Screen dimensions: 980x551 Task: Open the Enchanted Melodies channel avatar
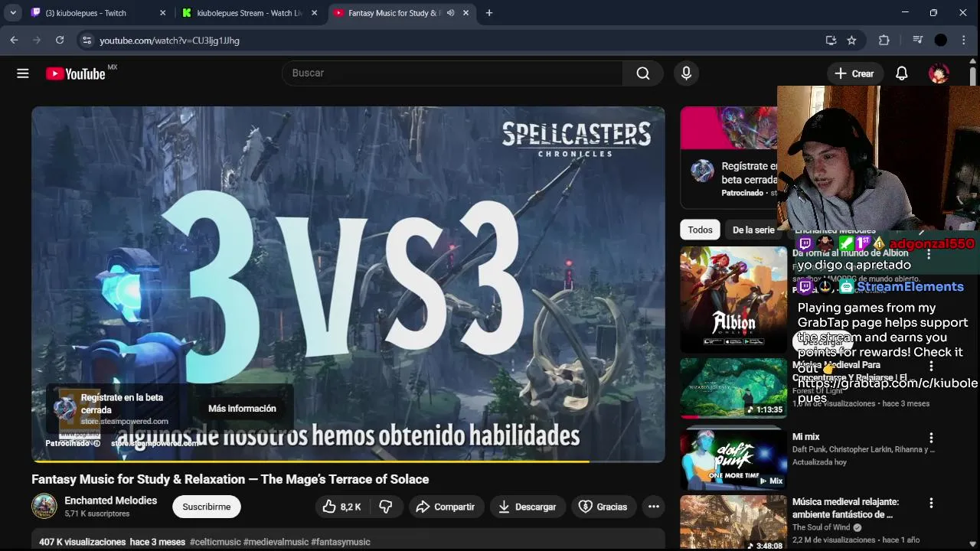coord(44,507)
